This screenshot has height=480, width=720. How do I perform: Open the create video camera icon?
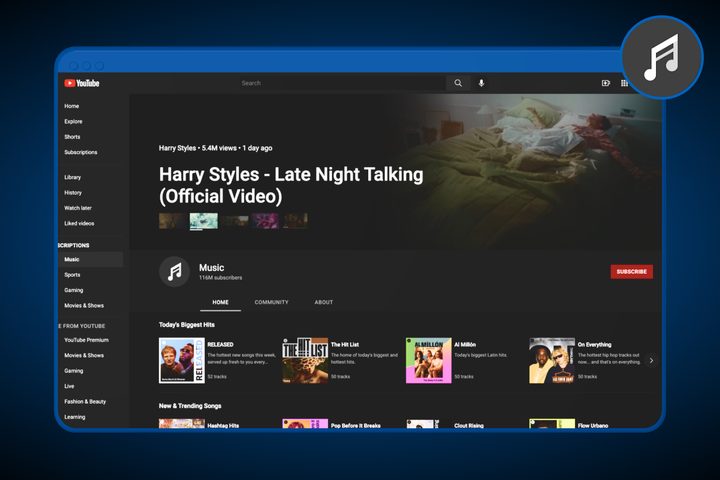(x=606, y=83)
